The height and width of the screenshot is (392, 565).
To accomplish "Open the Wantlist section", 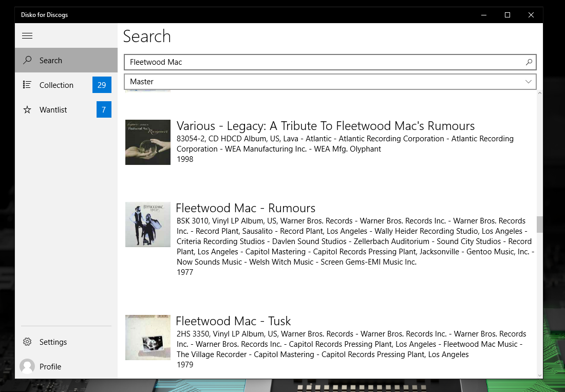I will point(53,110).
